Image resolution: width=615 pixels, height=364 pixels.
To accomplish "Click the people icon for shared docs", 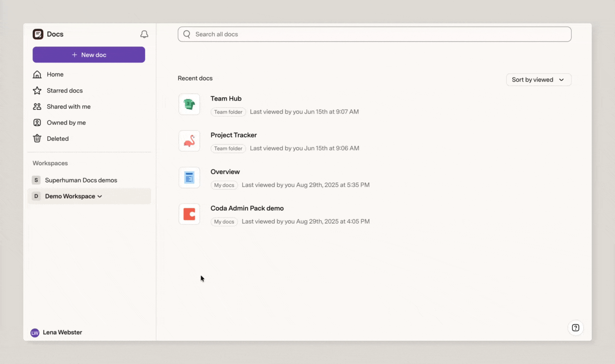I will (37, 107).
